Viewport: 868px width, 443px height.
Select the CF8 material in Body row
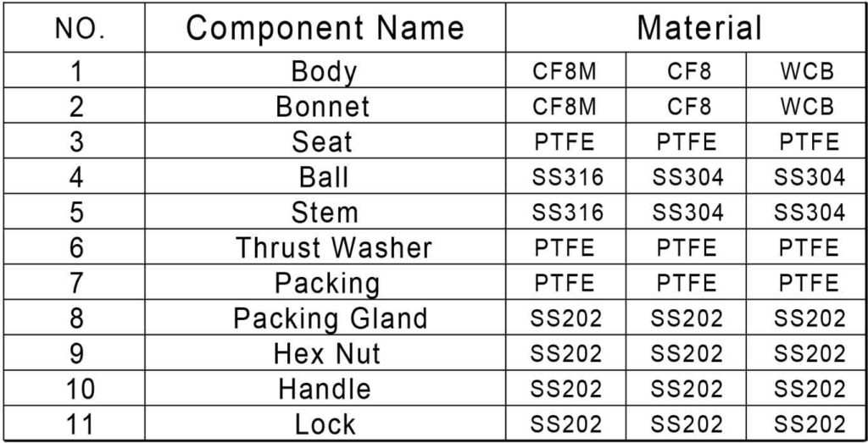click(688, 72)
